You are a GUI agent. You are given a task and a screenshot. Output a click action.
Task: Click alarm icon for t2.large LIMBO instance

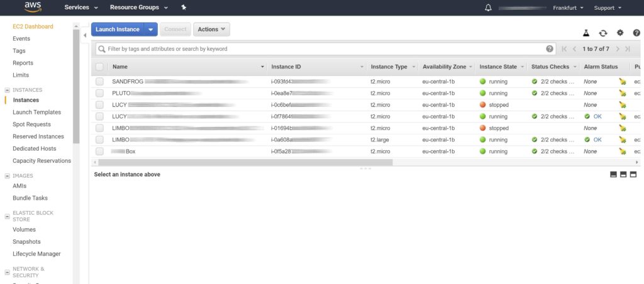click(623, 140)
